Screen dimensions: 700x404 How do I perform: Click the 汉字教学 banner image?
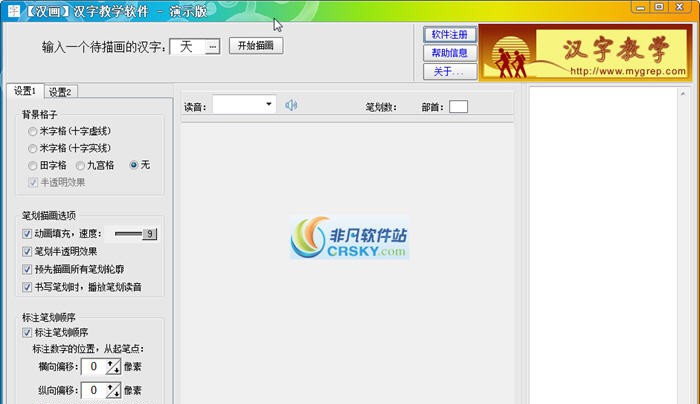coord(585,53)
